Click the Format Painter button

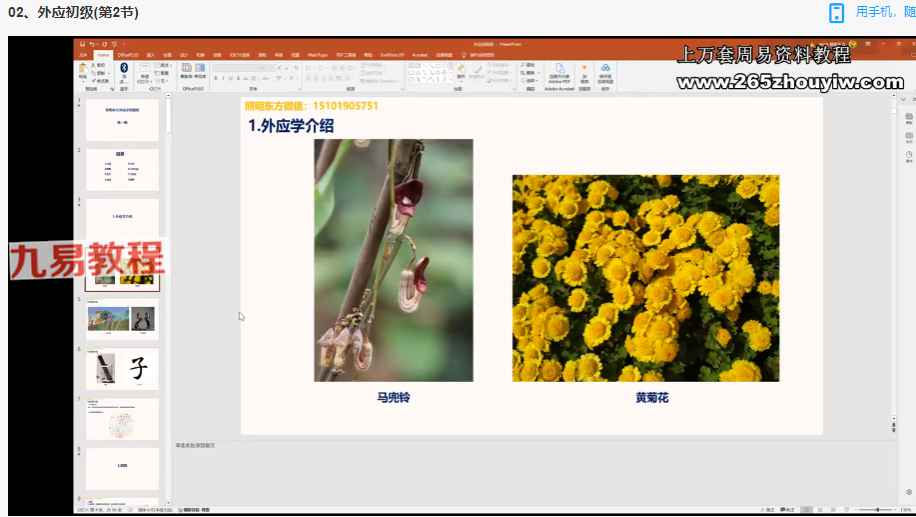pyautogui.click(x=101, y=81)
